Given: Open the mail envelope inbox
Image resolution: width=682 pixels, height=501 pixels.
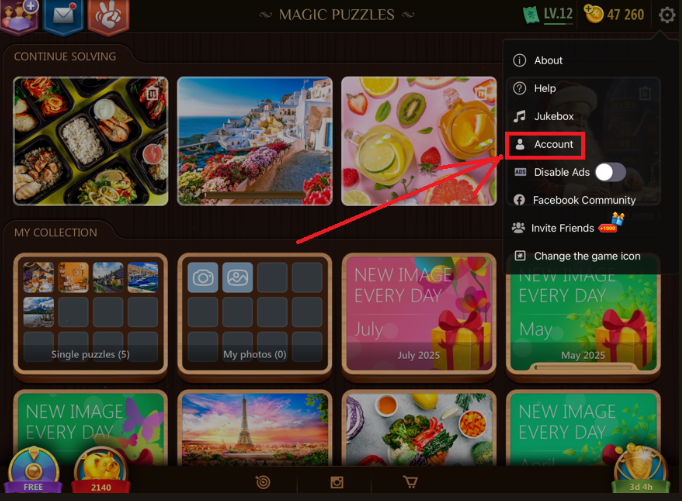Looking at the screenshot, I should (64, 16).
